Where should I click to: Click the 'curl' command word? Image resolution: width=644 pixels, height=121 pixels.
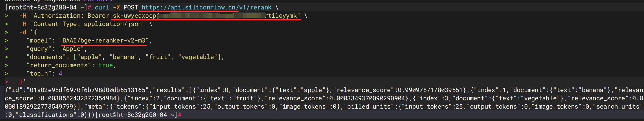[x=102, y=7]
